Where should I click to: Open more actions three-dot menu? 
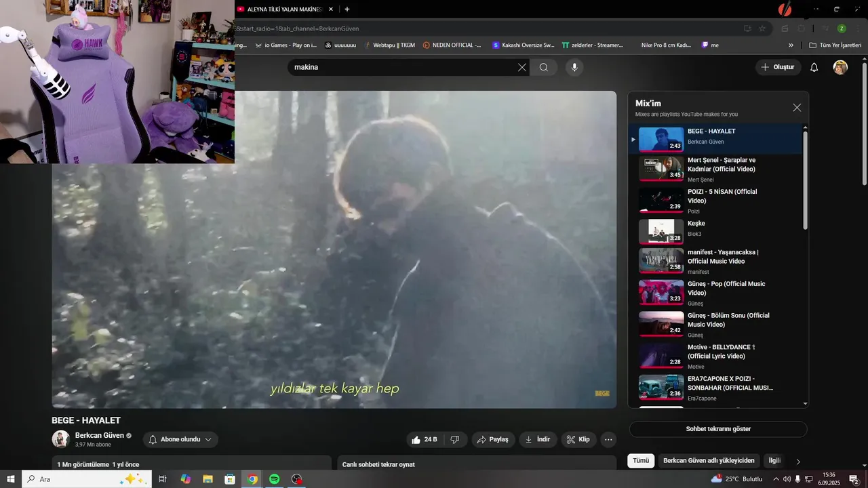(x=608, y=439)
